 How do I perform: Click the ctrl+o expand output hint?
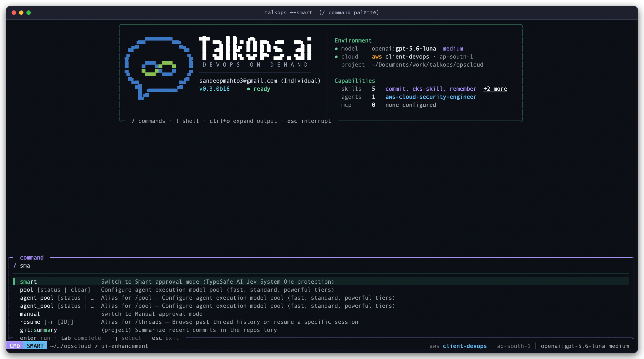[x=243, y=121]
